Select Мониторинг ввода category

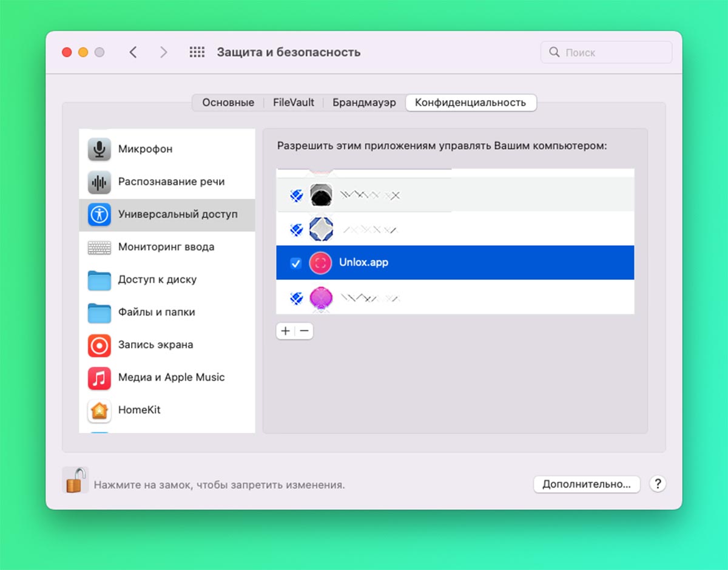(166, 247)
